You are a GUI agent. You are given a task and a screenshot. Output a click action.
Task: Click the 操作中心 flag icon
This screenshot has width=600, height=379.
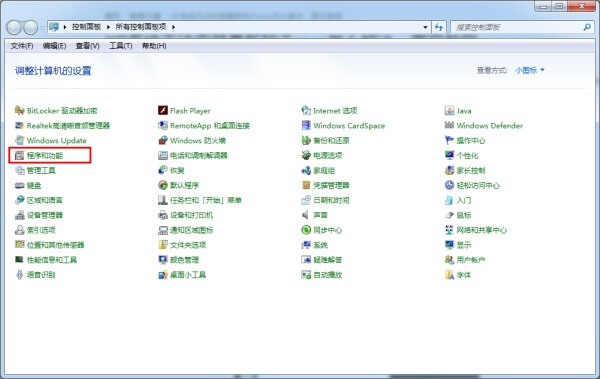point(449,140)
